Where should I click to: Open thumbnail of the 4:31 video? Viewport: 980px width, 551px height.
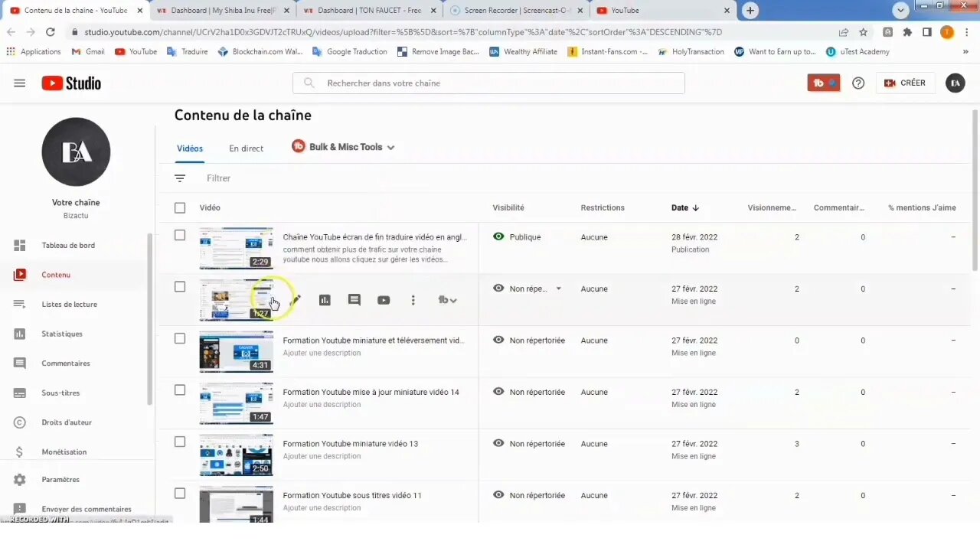point(236,351)
